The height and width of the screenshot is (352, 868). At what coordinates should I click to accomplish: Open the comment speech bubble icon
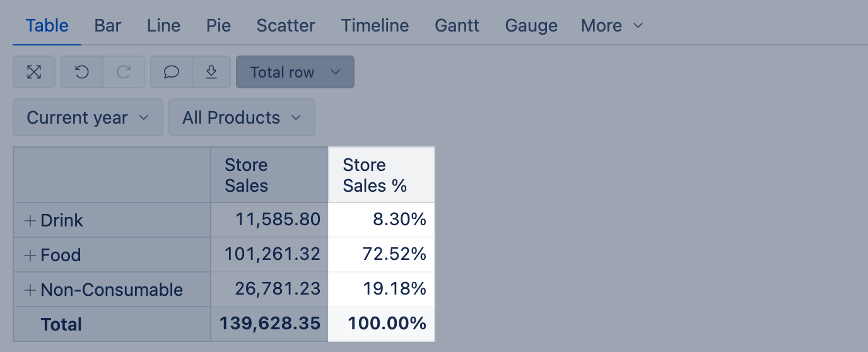click(172, 72)
